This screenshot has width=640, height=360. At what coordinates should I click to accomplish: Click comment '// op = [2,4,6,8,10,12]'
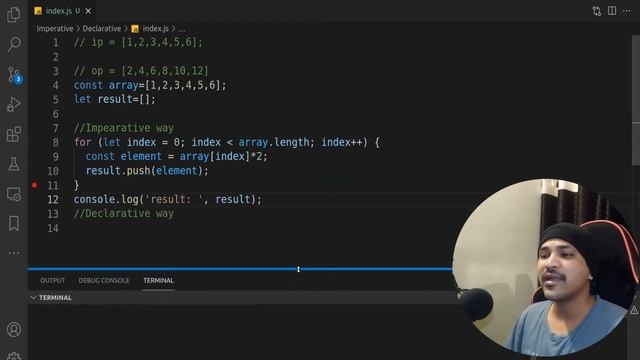click(141, 71)
